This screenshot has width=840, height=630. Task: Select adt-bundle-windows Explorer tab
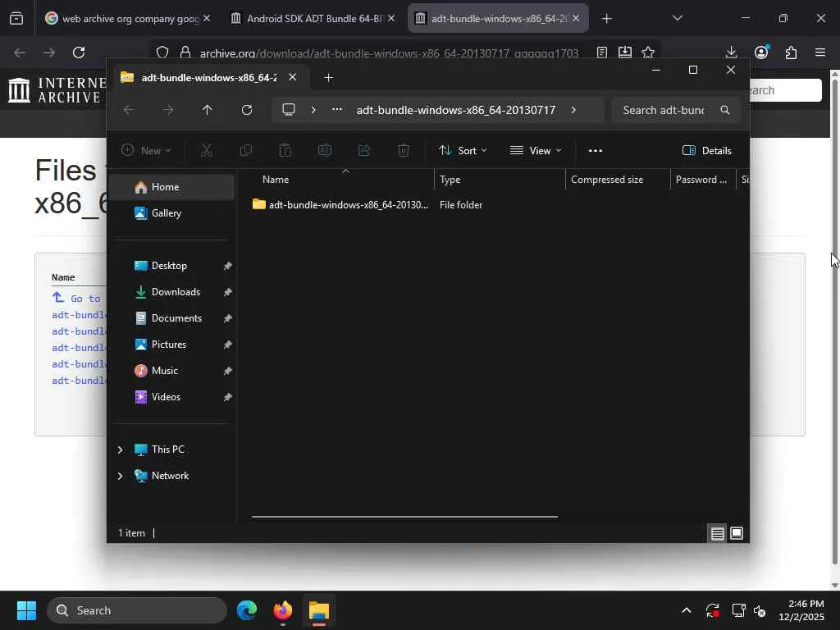(209, 78)
